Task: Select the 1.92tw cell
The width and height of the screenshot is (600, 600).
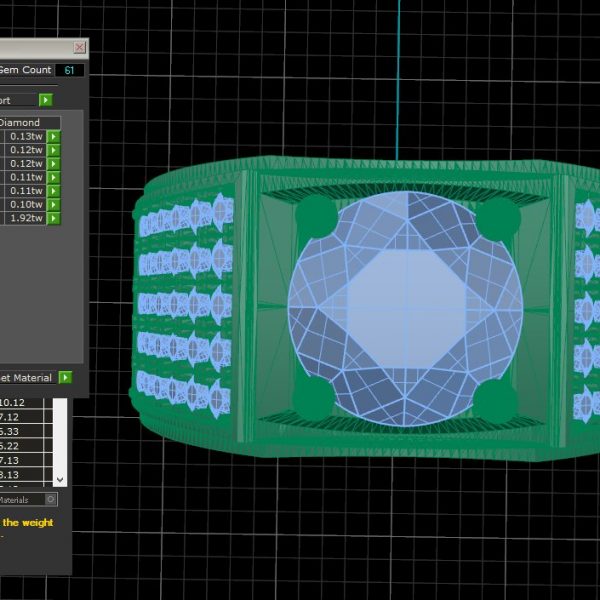Action: pyautogui.click(x=25, y=218)
